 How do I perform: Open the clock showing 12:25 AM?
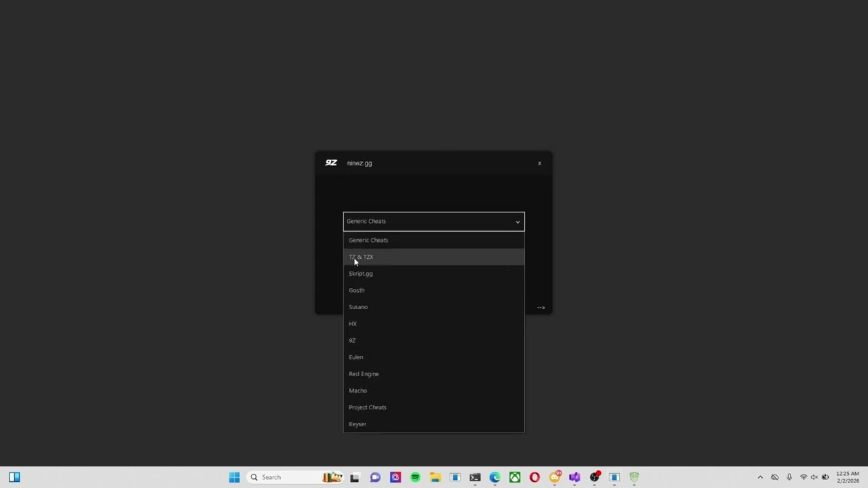(847, 477)
